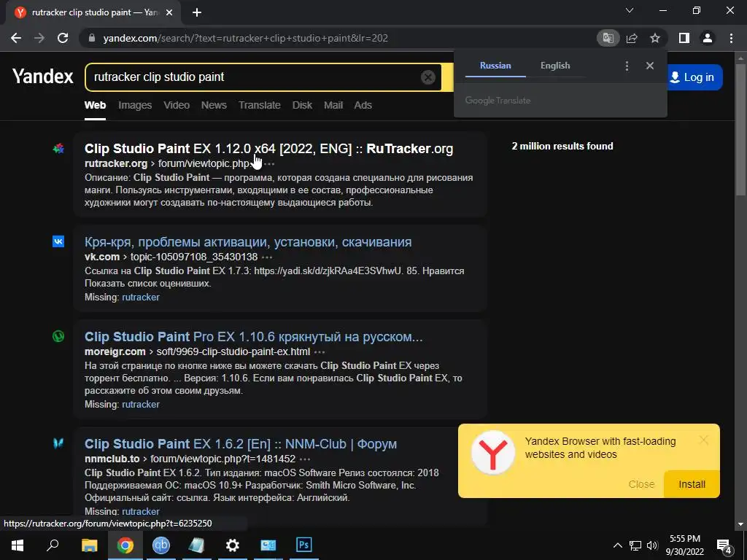Click the volume speaker tray icon

tap(652, 545)
